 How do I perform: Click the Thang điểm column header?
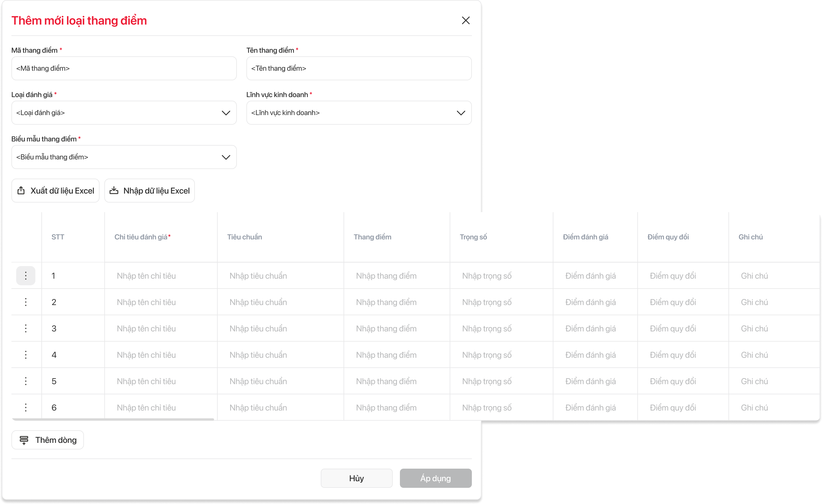click(x=372, y=237)
